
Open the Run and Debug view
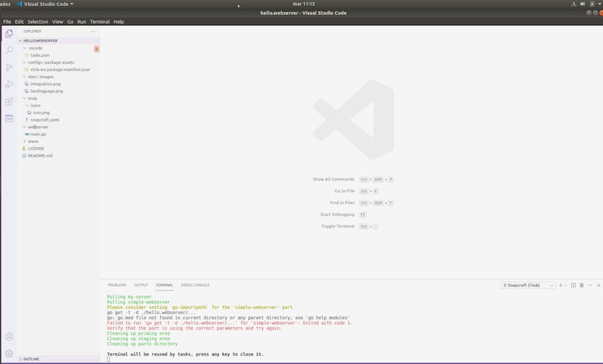[x=9, y=84]
